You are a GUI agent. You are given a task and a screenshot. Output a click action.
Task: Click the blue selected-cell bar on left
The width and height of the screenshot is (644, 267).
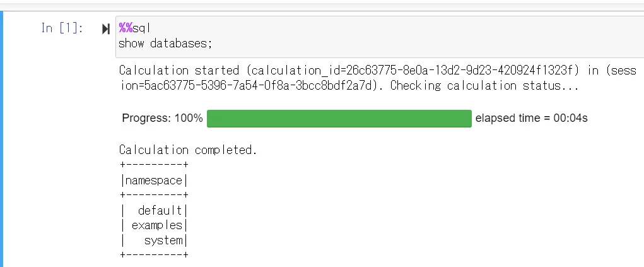tap(2, 139)
